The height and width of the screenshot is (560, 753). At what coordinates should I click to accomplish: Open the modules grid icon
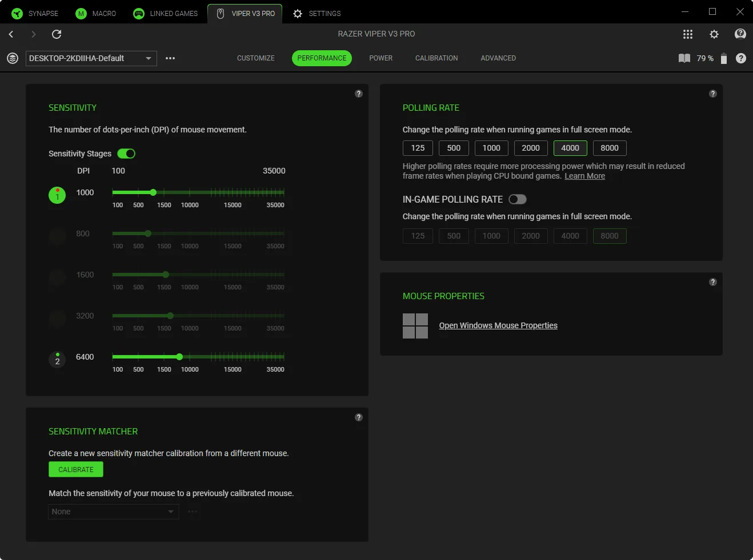pos(688,34)
